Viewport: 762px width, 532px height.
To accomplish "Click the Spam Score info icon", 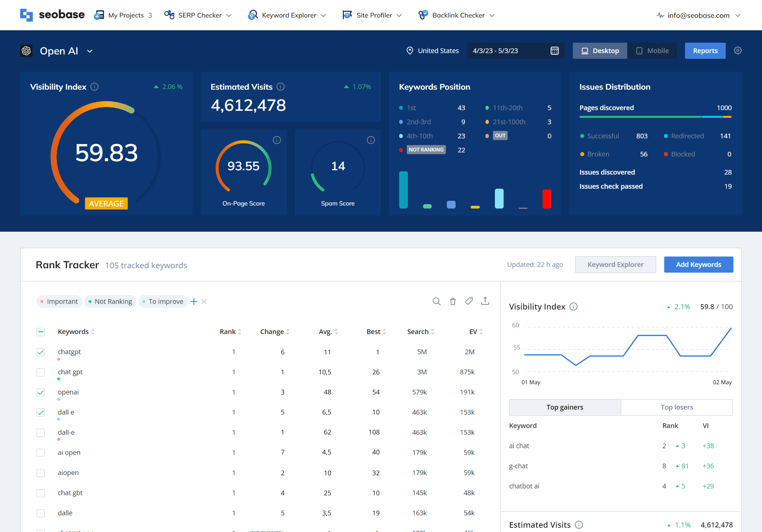I will click(x=371, y=140).
